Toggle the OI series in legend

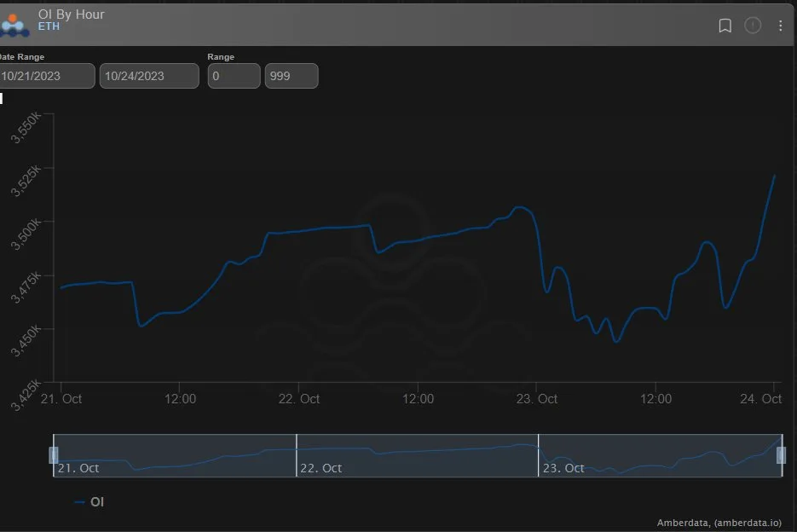[90, 502]
